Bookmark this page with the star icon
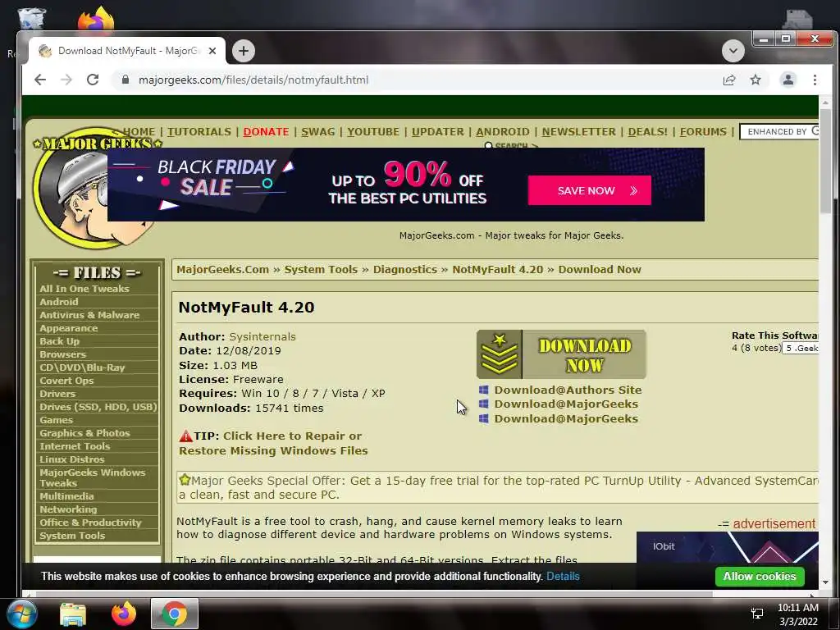 click(x=756, y=80)
